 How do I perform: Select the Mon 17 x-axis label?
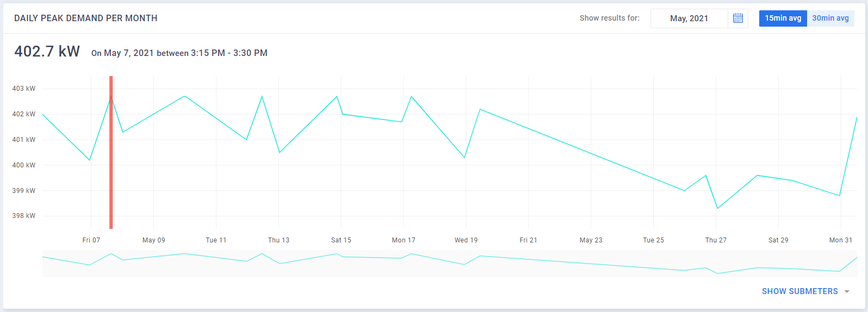click(x=404, y=240)
